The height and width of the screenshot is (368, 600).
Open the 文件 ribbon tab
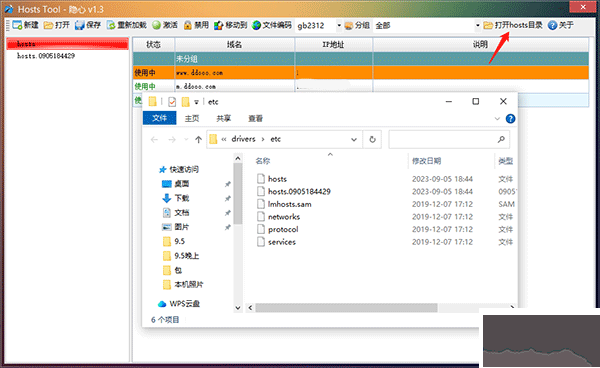click(x=160, y=118)
